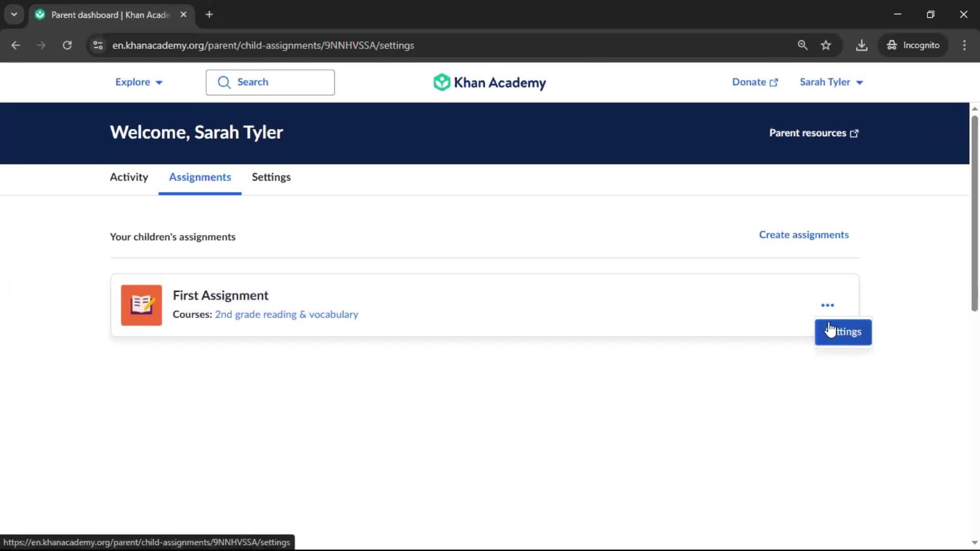Click the First Assignment notebook thumbnail icon
Screen dimensions: 980x551
click(141, 305)
